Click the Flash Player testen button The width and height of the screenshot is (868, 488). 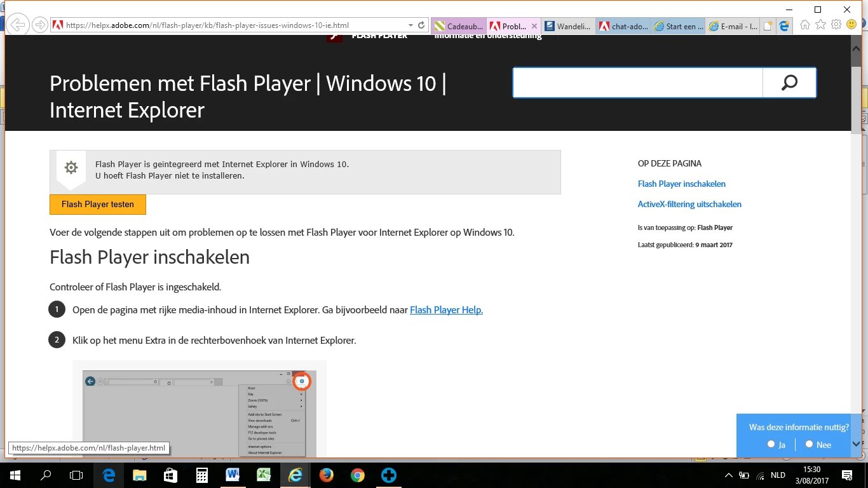tap(98, 205)
